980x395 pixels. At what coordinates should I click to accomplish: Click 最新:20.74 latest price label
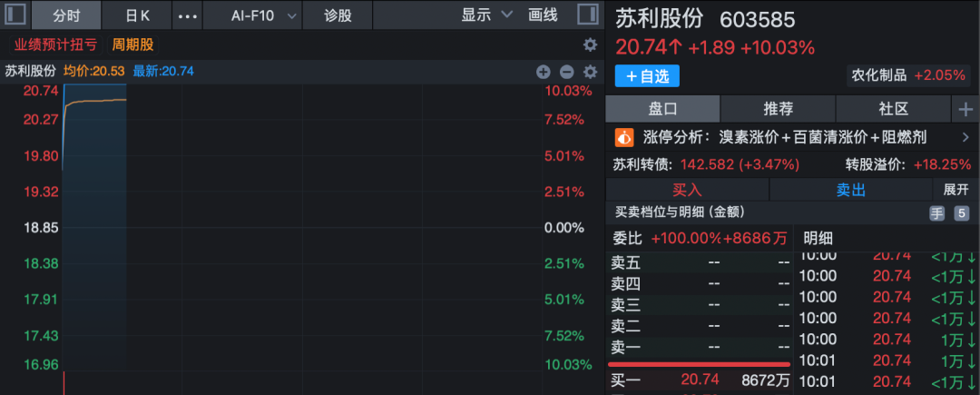[163, 71]
